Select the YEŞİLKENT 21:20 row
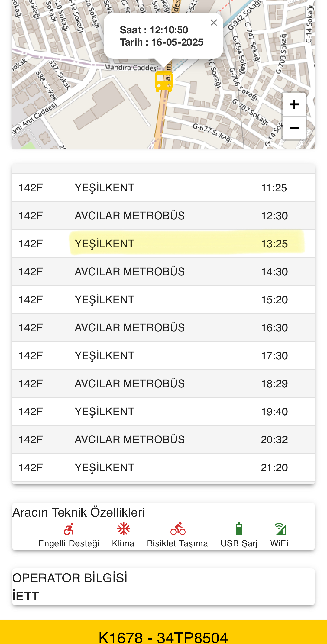The width and height of the screenshot is (327, 644). [x=163, y=468]
